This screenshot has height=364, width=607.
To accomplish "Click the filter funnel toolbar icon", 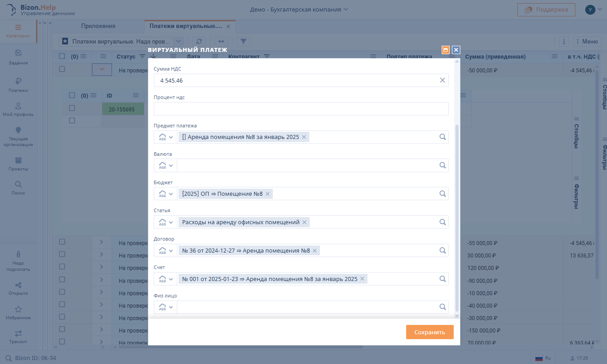I will [x=244, y=41].
